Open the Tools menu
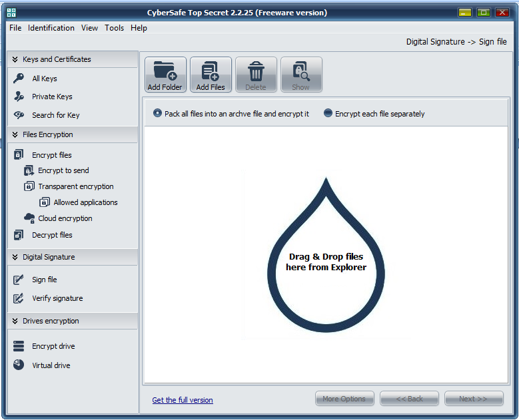Screen dimensions: 519x420 (114, 28)
